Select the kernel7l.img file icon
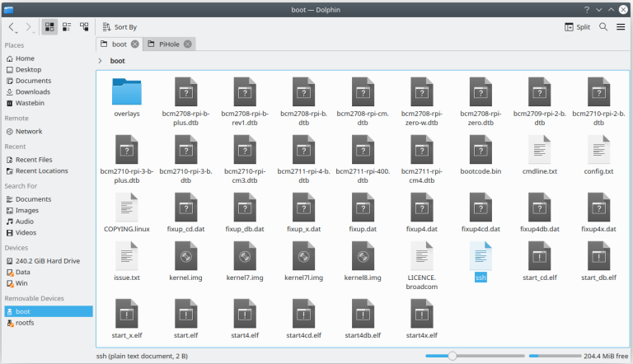Screen dimensions: 633x364 tap(303, 256)
